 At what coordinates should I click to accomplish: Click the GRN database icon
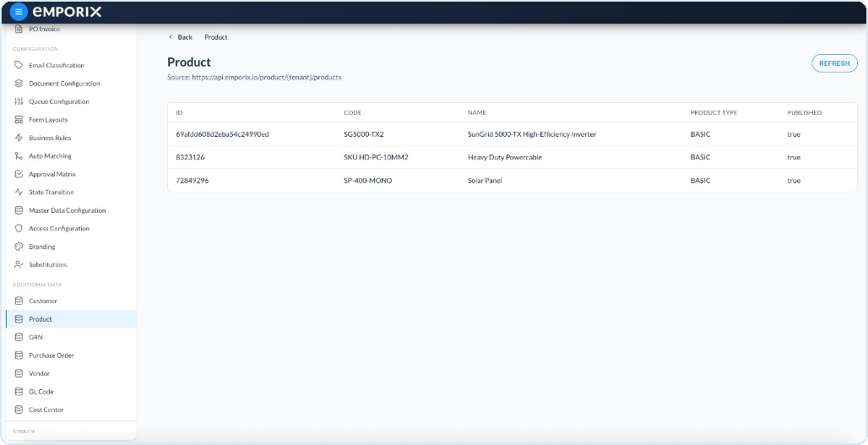tap(19, 337)
